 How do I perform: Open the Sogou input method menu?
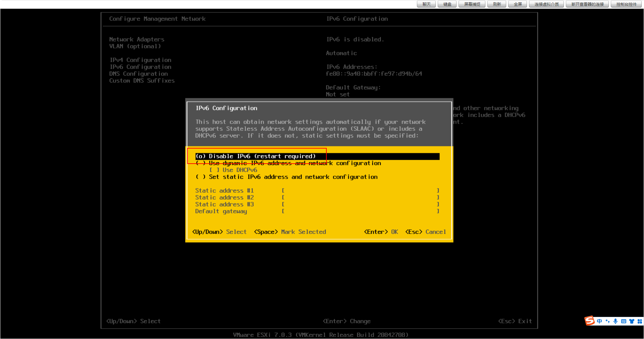tap(590, 321)
